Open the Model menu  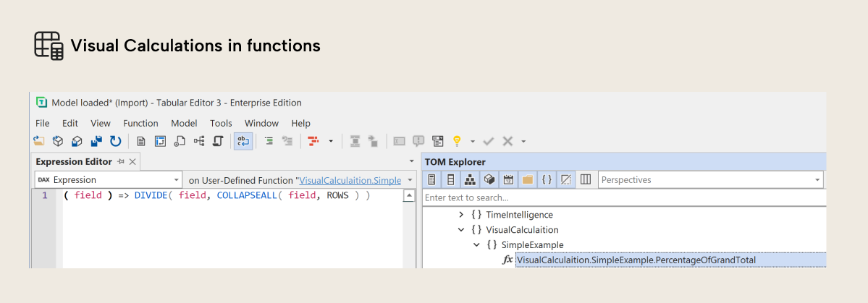point(184,123)
